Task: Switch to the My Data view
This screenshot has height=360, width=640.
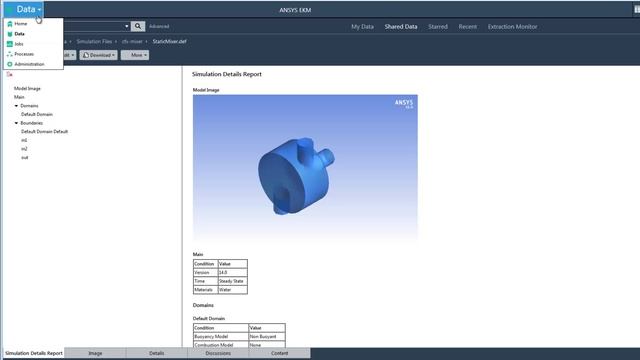Action: [362, 27]
